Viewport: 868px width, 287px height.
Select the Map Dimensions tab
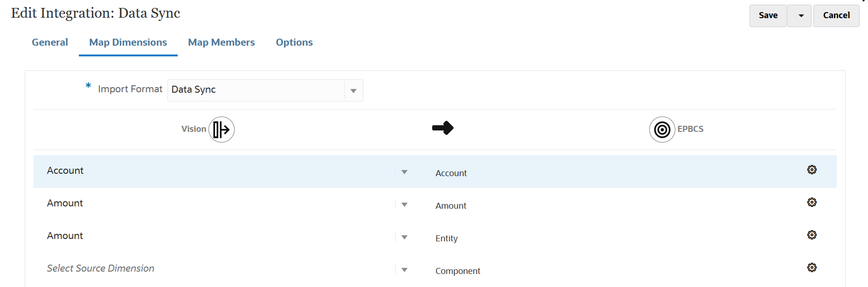tap(128, 42)
